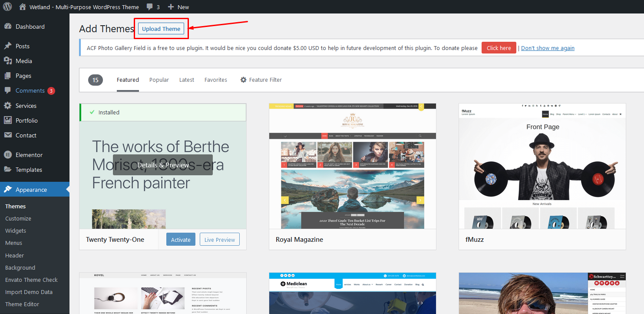
Task: Click the Contact envelope icon
Action: tap(8, 135)
